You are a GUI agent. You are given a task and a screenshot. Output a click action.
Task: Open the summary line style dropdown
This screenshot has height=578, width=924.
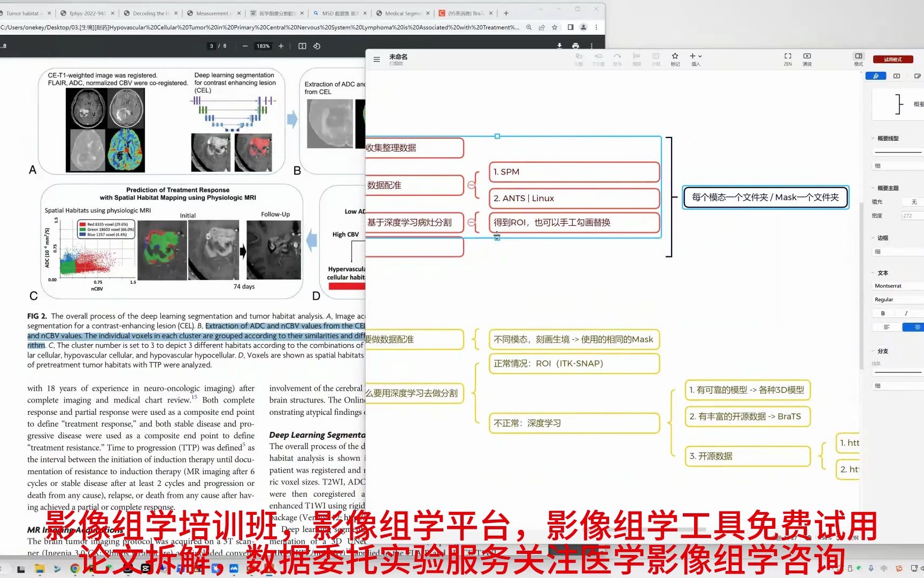click(898, 153)
